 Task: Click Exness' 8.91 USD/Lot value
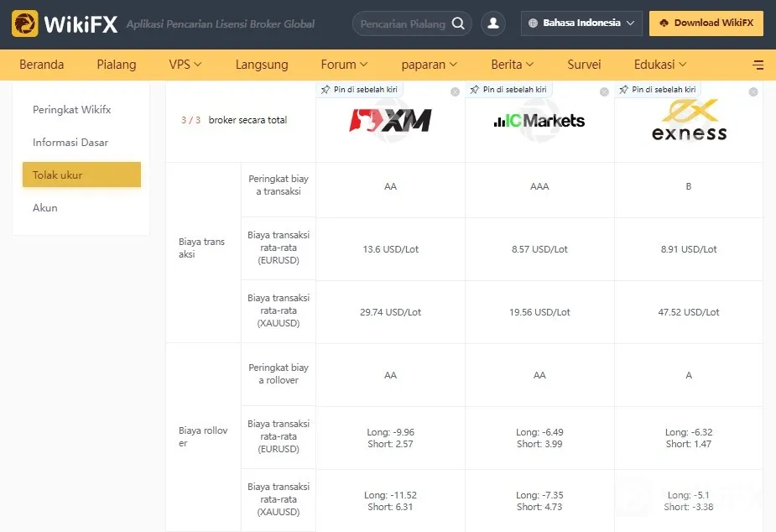click(689, 249)
